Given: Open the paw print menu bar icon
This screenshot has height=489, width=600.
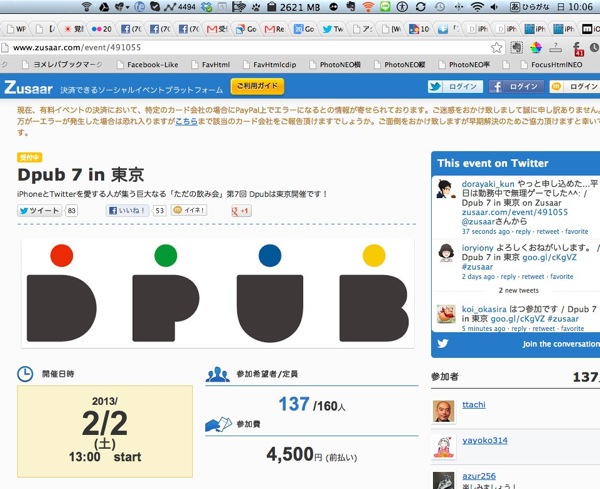Looking at the screenshot, I should pyautogui.click(x=256, y=7).
